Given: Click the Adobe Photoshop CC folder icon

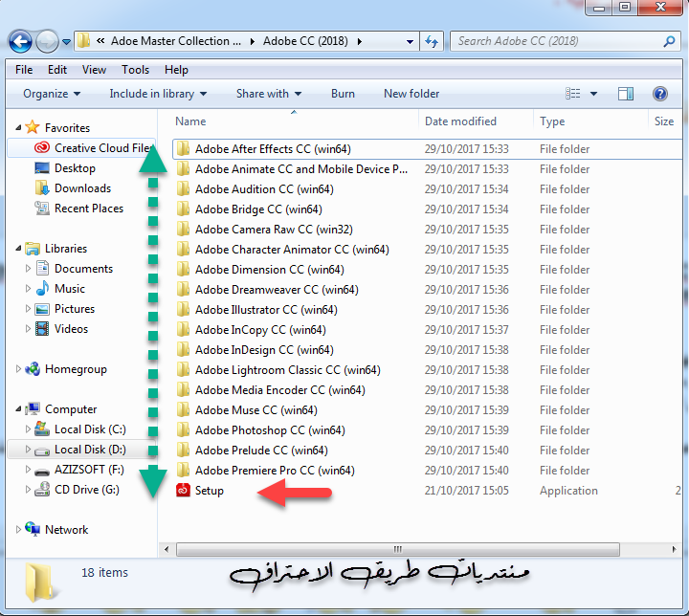Looking at the screenshot, I should 183,430.
